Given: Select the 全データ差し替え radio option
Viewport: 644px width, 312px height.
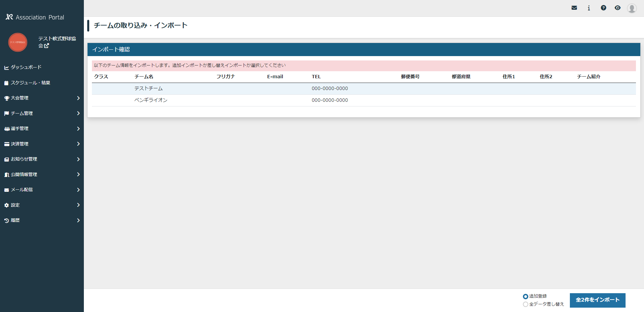Looking at the screenshot, I should click(526, 304).
